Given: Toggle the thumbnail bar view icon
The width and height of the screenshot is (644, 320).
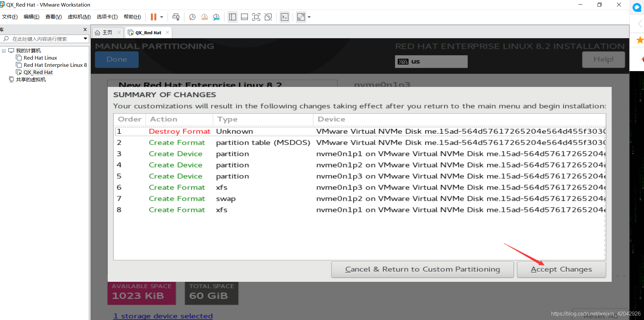Looking at the screenshot, I should coord(244,17).
